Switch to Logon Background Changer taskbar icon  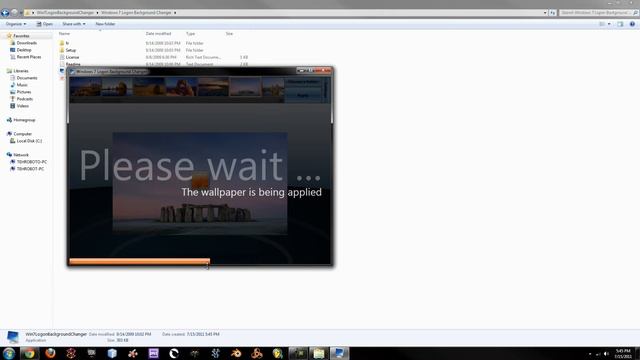[339, 353]
